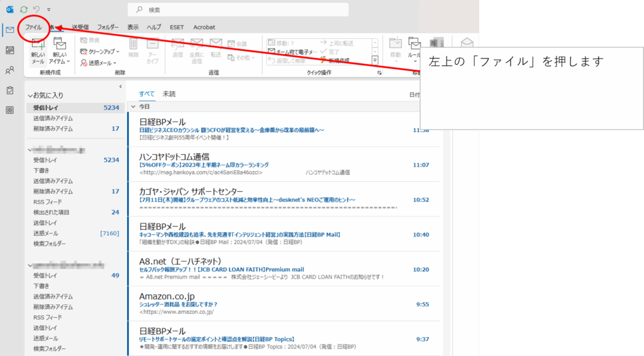644x356 pixels.
Task: Click the Archive (アーカイブ) icon in ribbon
Action: point(152,50)
